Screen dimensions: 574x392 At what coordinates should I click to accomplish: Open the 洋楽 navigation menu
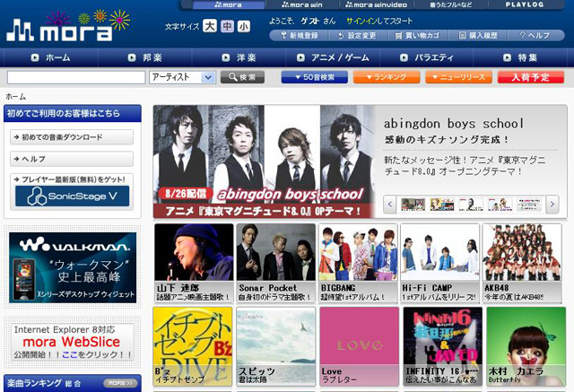click(x=239, y=57)
